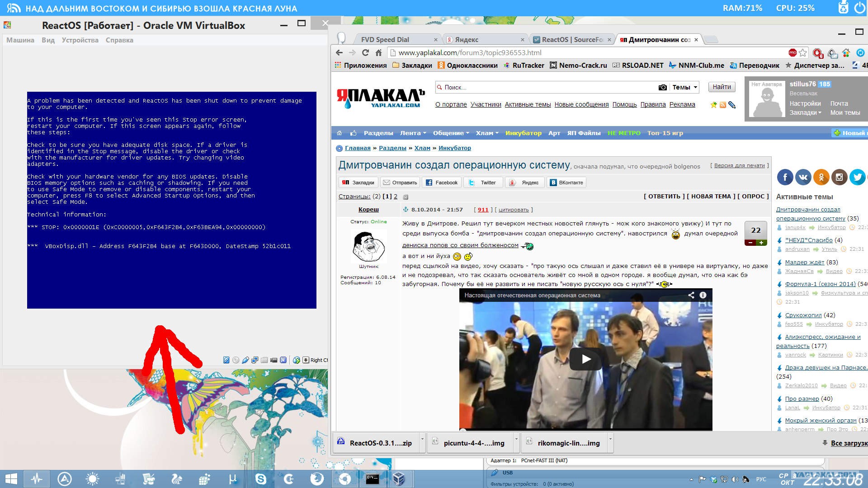Screen dimensions: 868x488
Task: Share via ВКонтакте button under title
Action: click(x=566, y=183)
